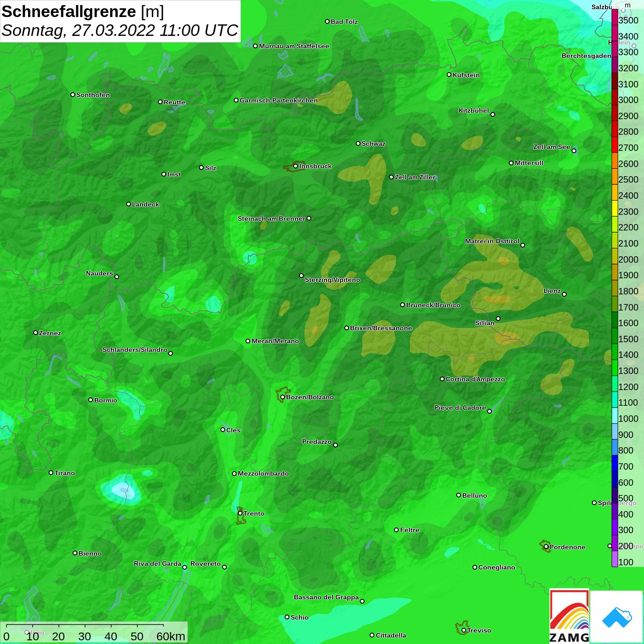Click the "Bad Tölz" label
The height and width of the screenshot is (644, 644).
tap(344, 22)
